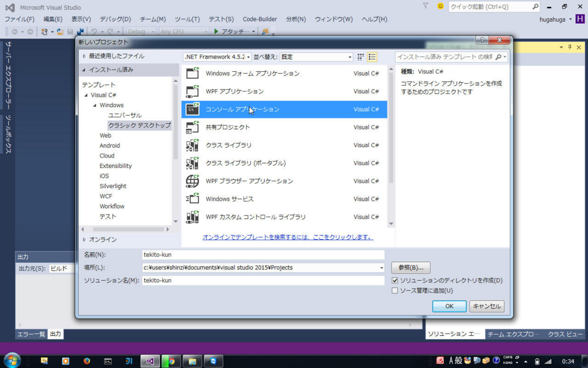The width and height of the screenshot is (588, 368).
Task: Open Windows Explorer from the taskbar
Action: coord(192,361)
